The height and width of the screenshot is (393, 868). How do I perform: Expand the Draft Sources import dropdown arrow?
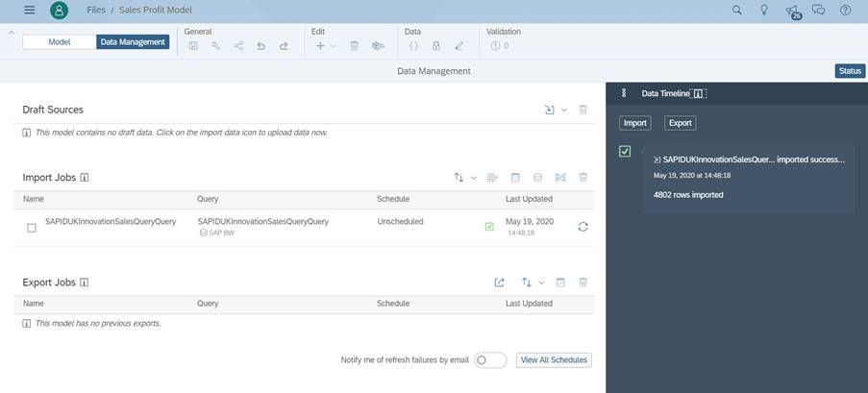[564, 111]
